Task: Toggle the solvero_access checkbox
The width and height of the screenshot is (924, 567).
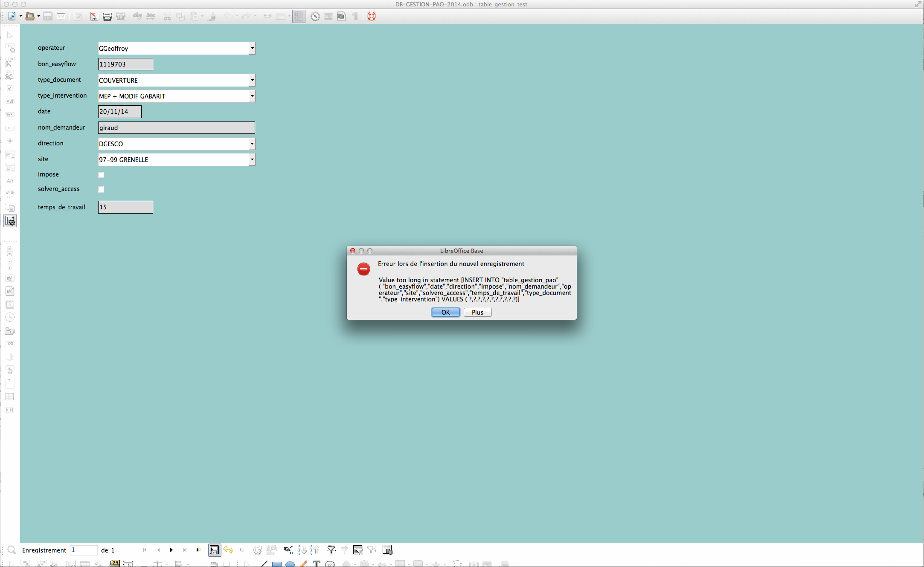Action: tap(101, 189)
